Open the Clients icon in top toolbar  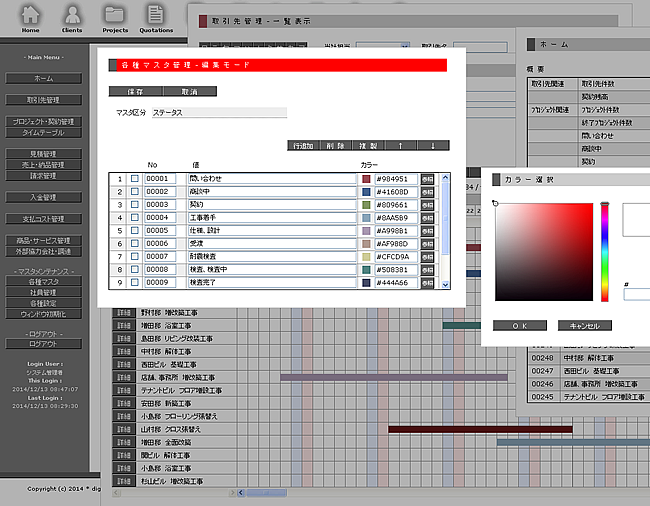click(72, 19)
